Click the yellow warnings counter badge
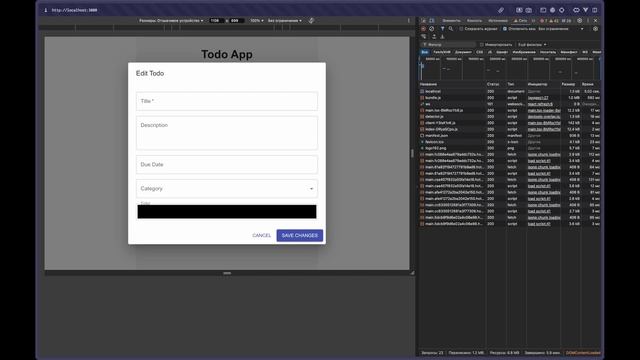The width and height of the screenshot is (640, 360). click(553, 20)
